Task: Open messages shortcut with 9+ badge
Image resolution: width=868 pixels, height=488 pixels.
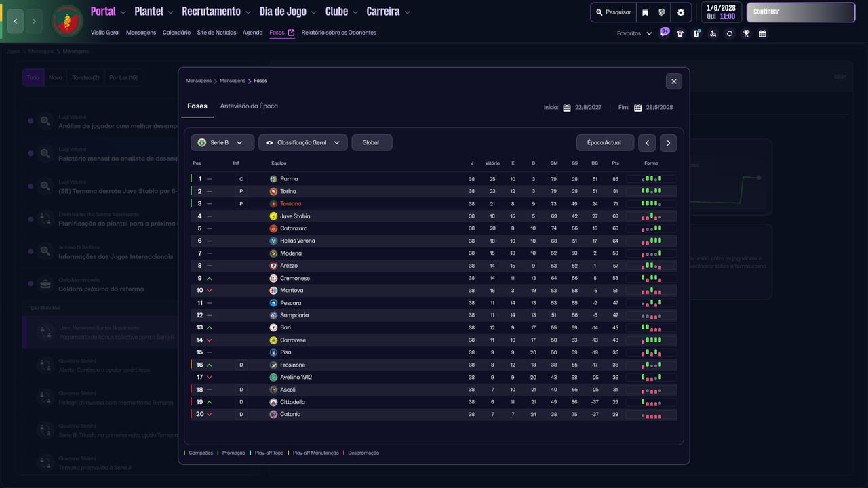Action: pyautogui.click(x=664, y=33)
